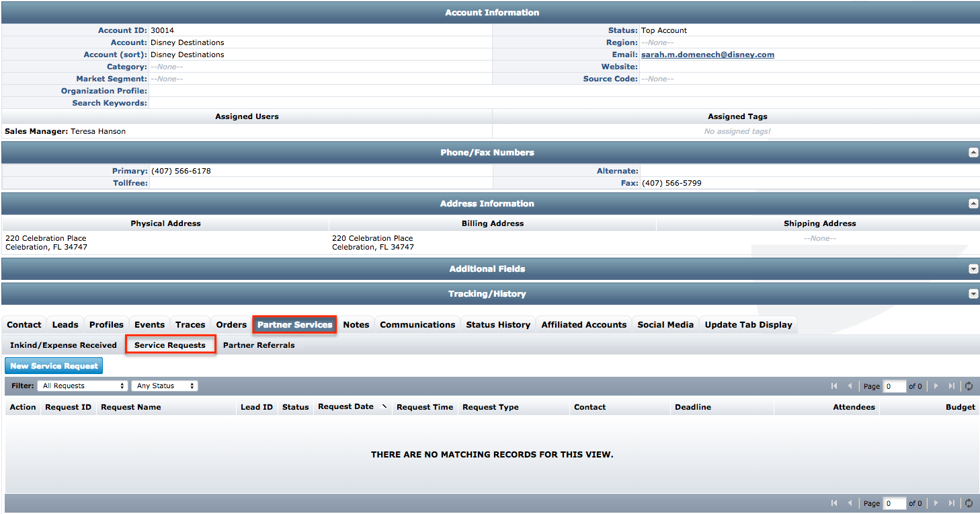Go to next page in top pagination bar
The width and height of the screenshot is (980, 514).
(936, 386)
